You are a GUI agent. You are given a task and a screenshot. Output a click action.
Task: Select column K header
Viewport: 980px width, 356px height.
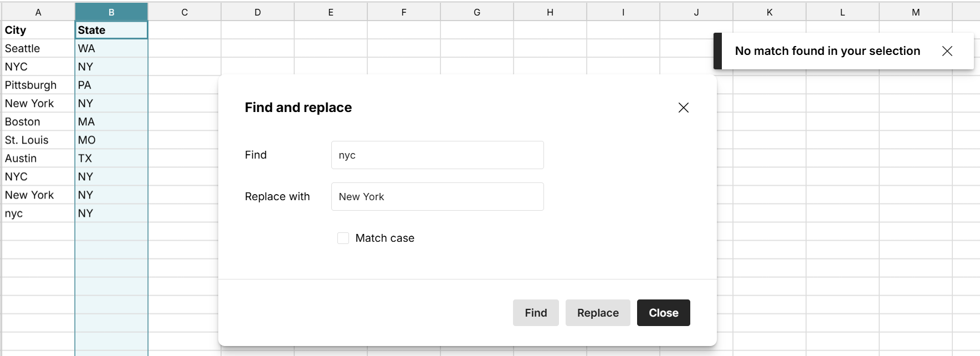(x=769, y=12)
